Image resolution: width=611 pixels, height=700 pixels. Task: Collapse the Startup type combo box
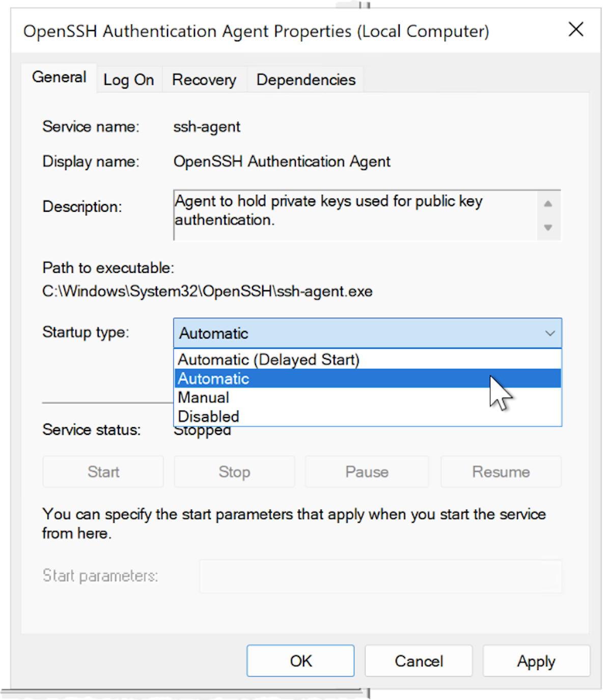[368, 333]
